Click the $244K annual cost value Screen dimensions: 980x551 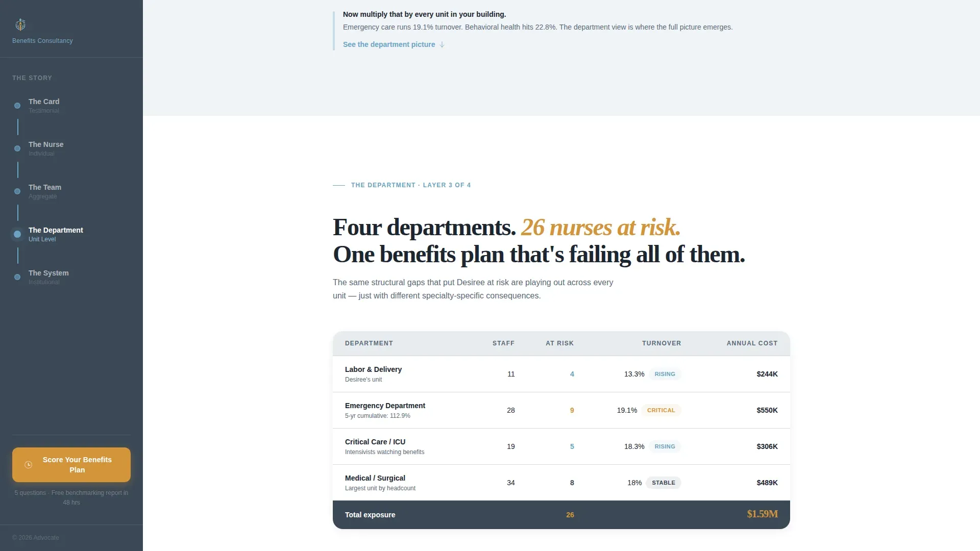[x=767, y=374]
